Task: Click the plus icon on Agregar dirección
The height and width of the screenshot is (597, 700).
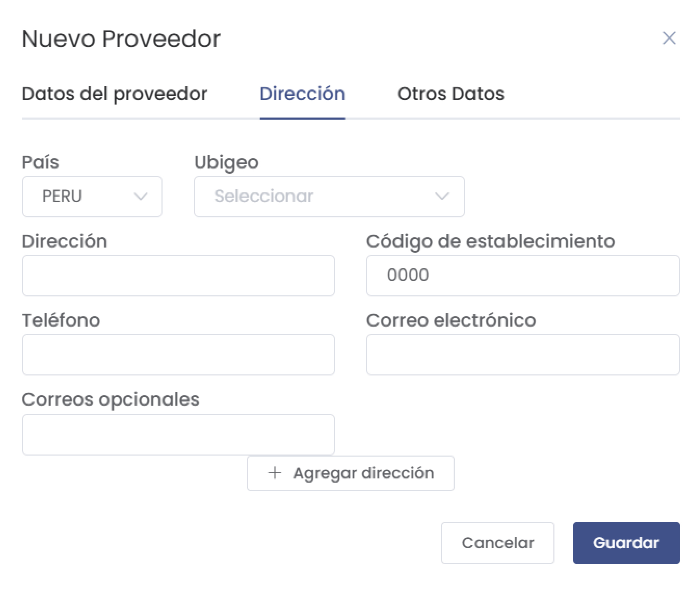Action: pos(274,473)
